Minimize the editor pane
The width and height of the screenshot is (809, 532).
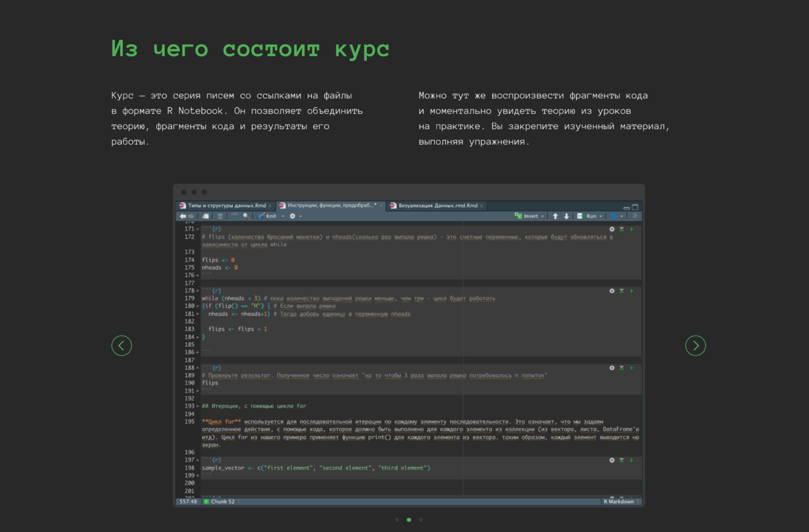pos(627,207)
